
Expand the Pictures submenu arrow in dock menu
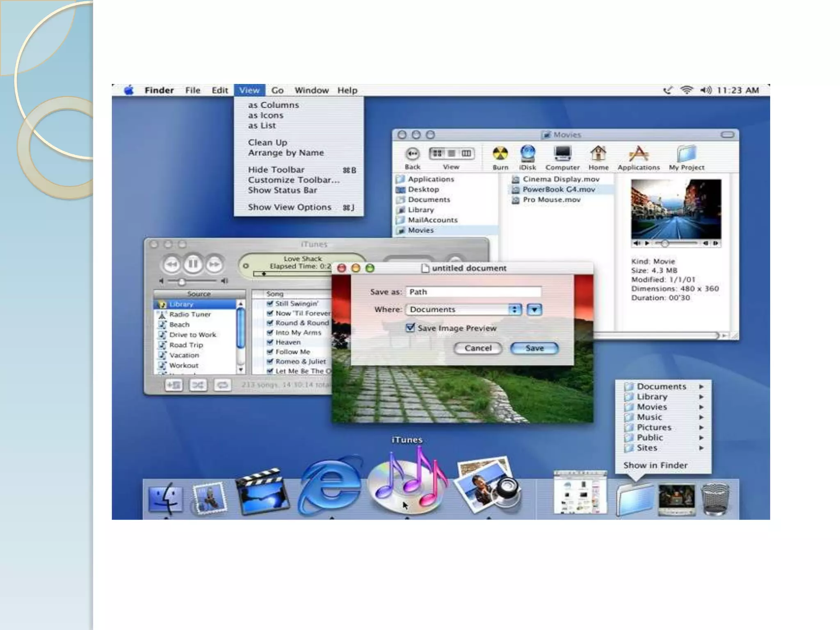pos(701,427)
